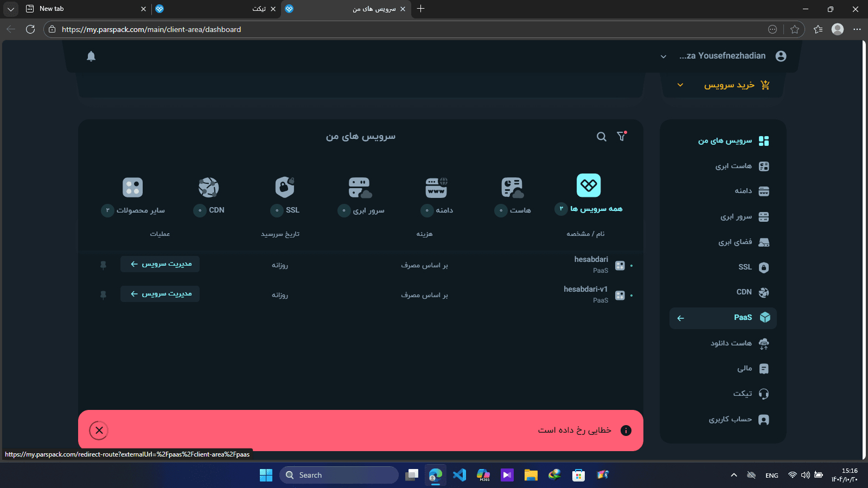Open the browser tab list dropdown
The height and width of the screenshot is (488, 868).
11,9
